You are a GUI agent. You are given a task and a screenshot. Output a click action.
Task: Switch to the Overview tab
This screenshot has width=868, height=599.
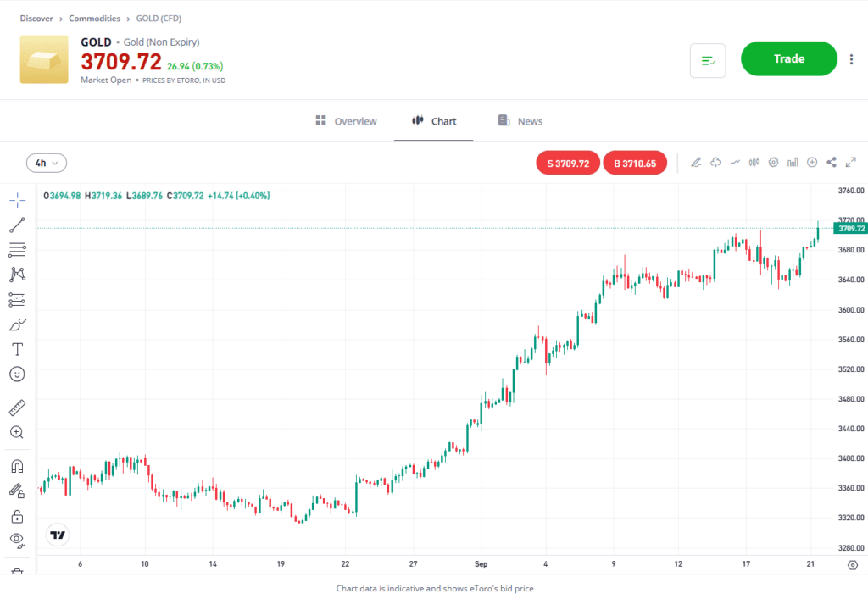click(x=346, y=121)
